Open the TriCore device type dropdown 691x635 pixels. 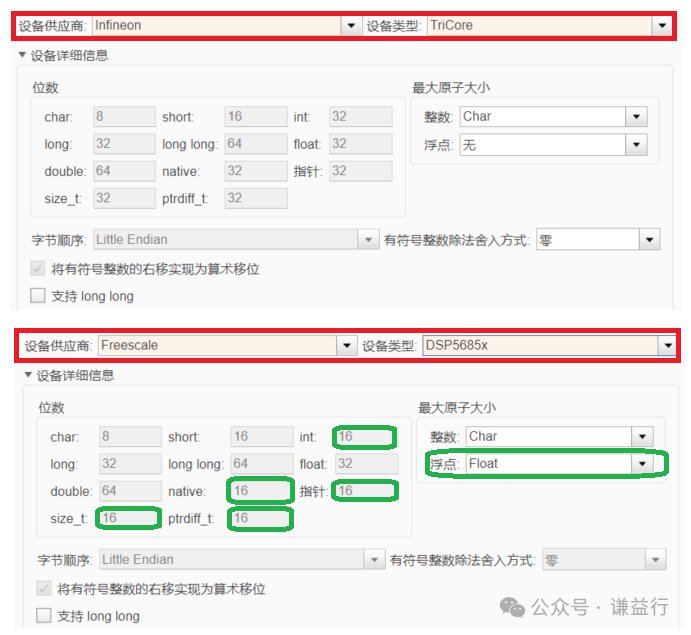coord(662,26)
